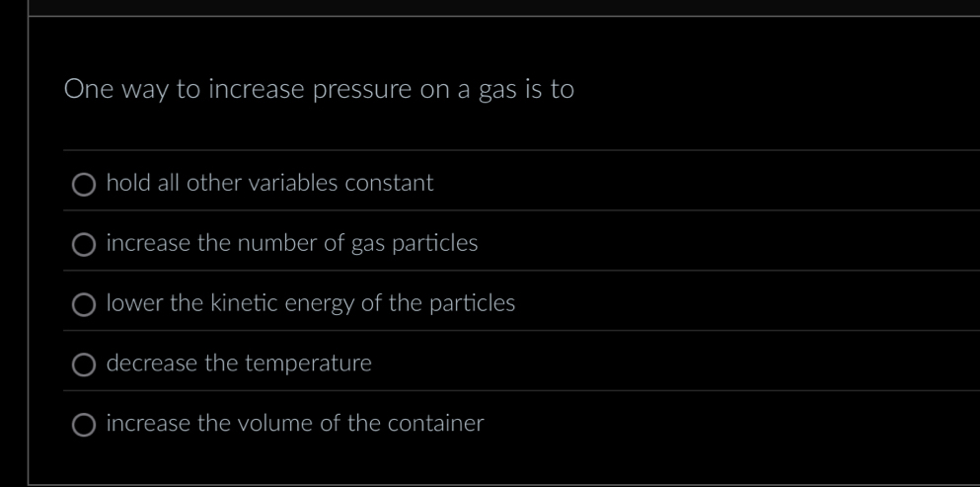Choose radio circle for 'increase the number of gas particles'
This screenshot has width=980, height=487.
tap(84, 244)
